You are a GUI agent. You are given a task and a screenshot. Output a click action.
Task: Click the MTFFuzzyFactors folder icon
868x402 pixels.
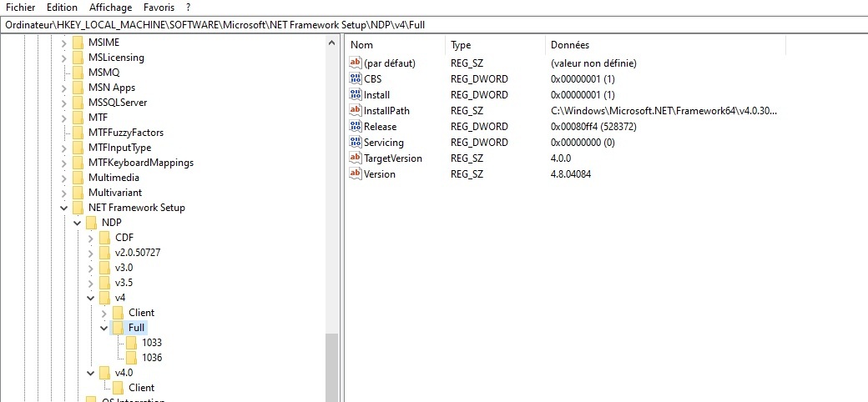(x=78, y=133)
